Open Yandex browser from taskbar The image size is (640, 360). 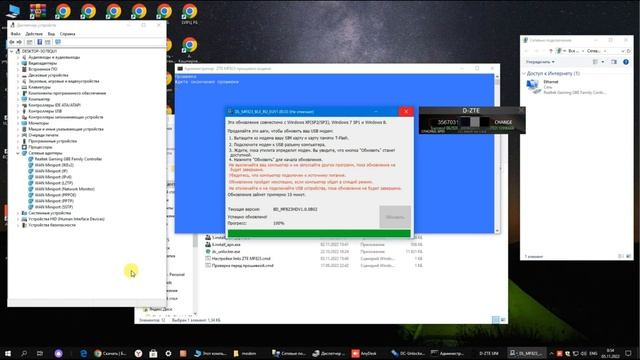(138, 353)
